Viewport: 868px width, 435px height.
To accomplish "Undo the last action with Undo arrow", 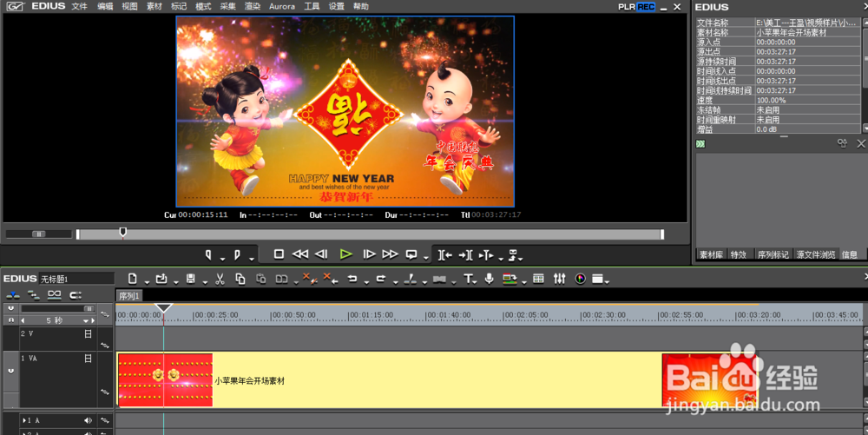I will pos(352,279).
